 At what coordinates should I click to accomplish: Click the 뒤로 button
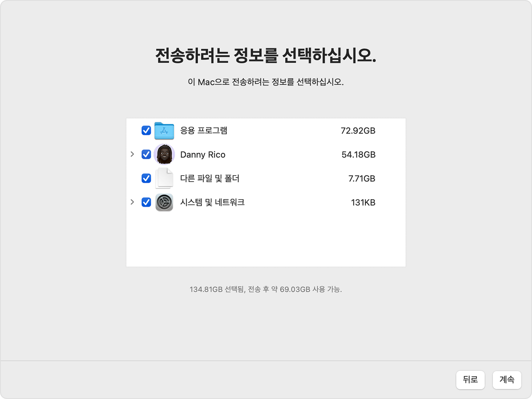click(x=470, y=380)
